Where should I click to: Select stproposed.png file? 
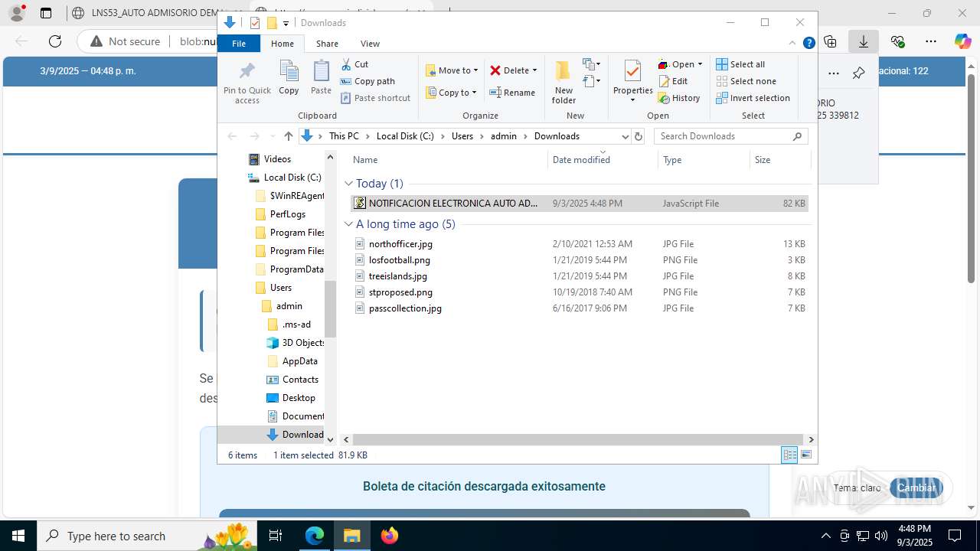pos(579,292)
